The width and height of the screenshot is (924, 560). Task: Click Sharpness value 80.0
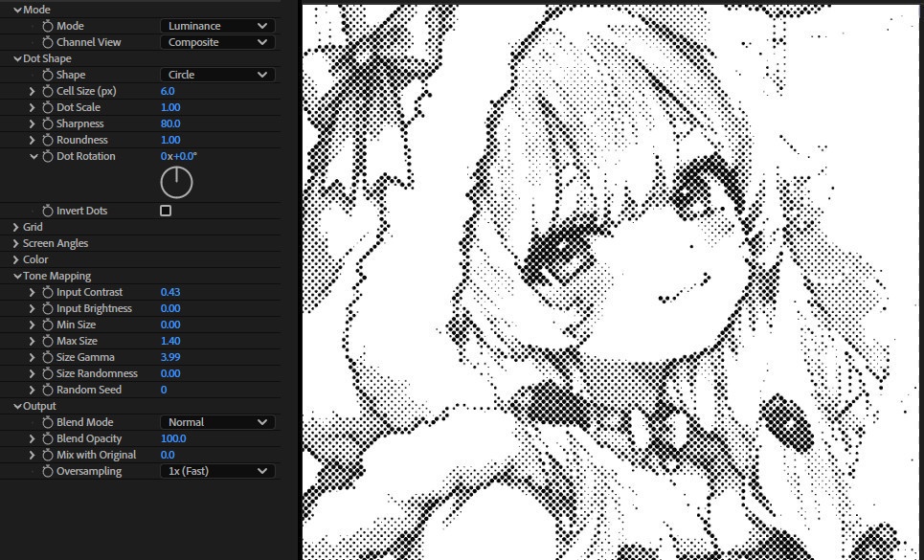tap(170, 123)
